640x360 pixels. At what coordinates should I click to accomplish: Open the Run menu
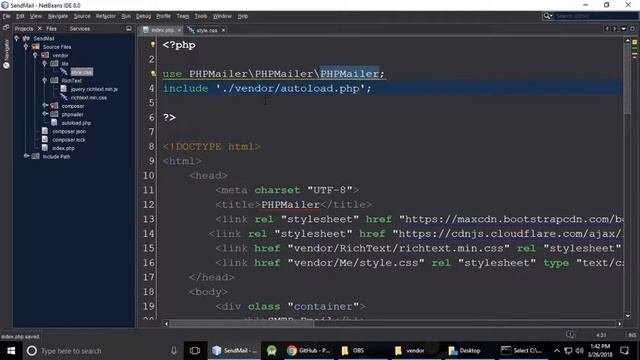click(126, 16)
